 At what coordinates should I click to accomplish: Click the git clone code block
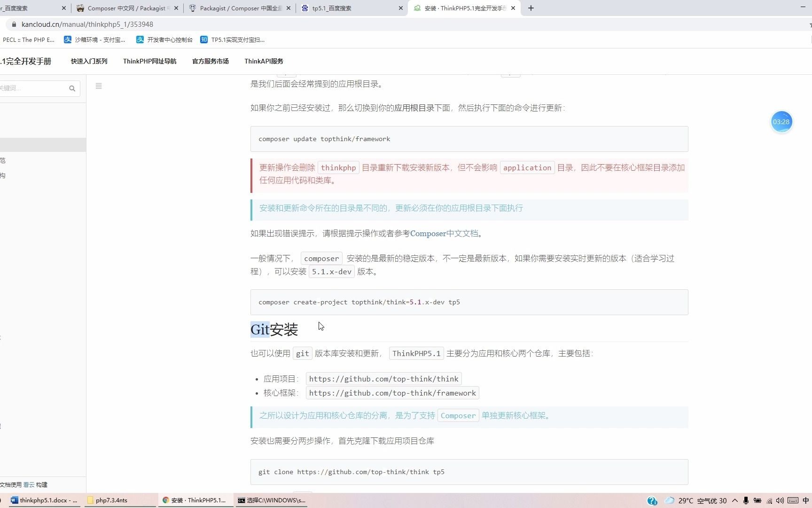(469, 472)
